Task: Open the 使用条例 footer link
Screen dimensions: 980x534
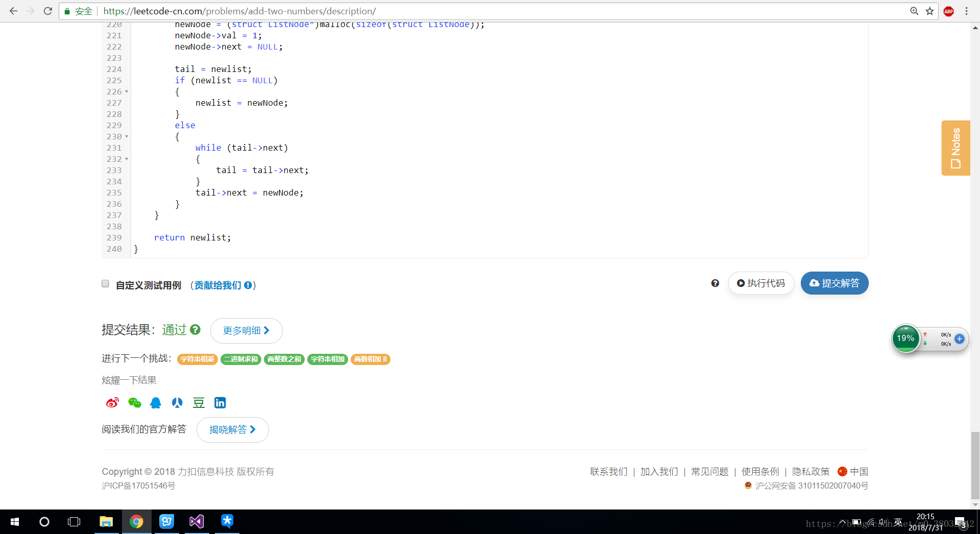Action: [761, 472]
